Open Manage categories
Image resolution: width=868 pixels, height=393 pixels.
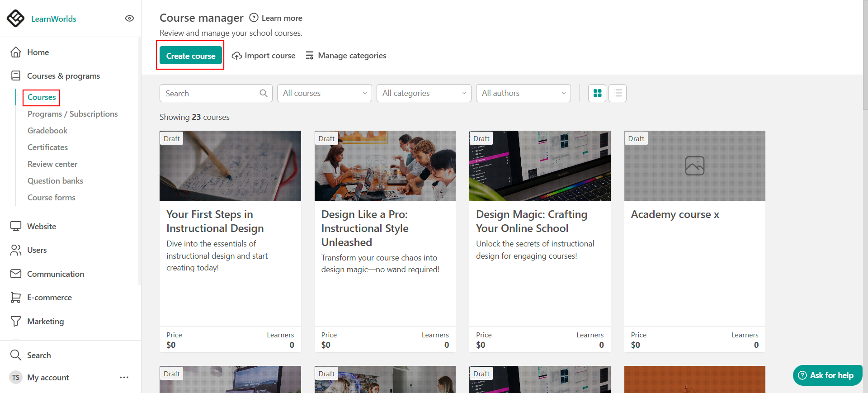coord(346,56)
